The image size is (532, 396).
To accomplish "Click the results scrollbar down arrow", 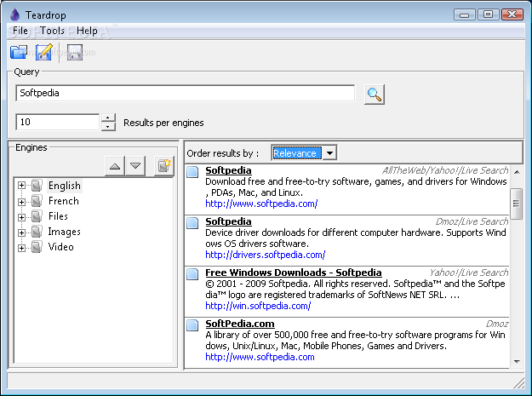I will click(x=517, y=362).
